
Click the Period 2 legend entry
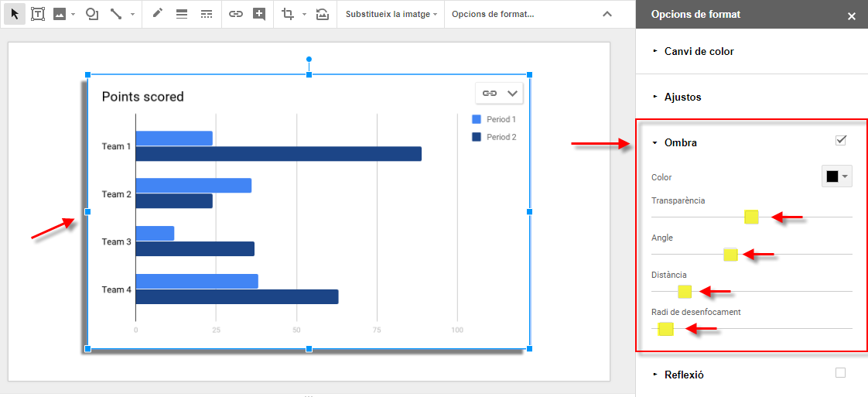(x=494, y=137)
